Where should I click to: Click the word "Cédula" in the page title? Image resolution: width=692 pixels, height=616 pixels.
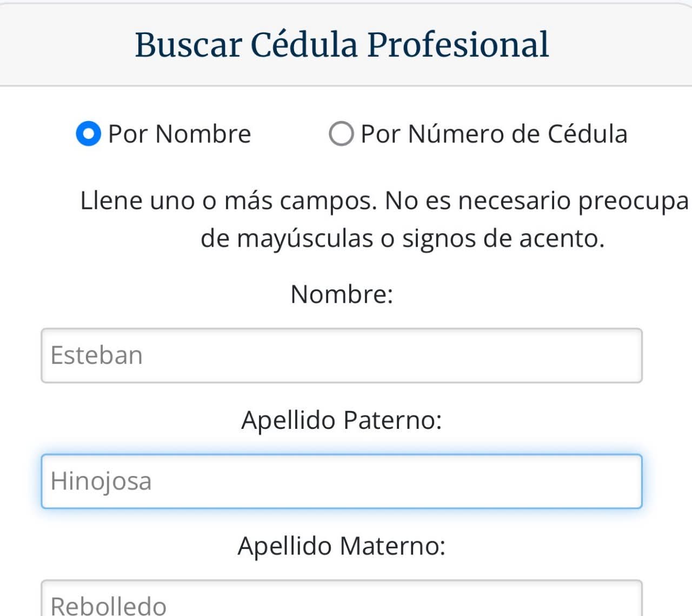pos(304,44)
